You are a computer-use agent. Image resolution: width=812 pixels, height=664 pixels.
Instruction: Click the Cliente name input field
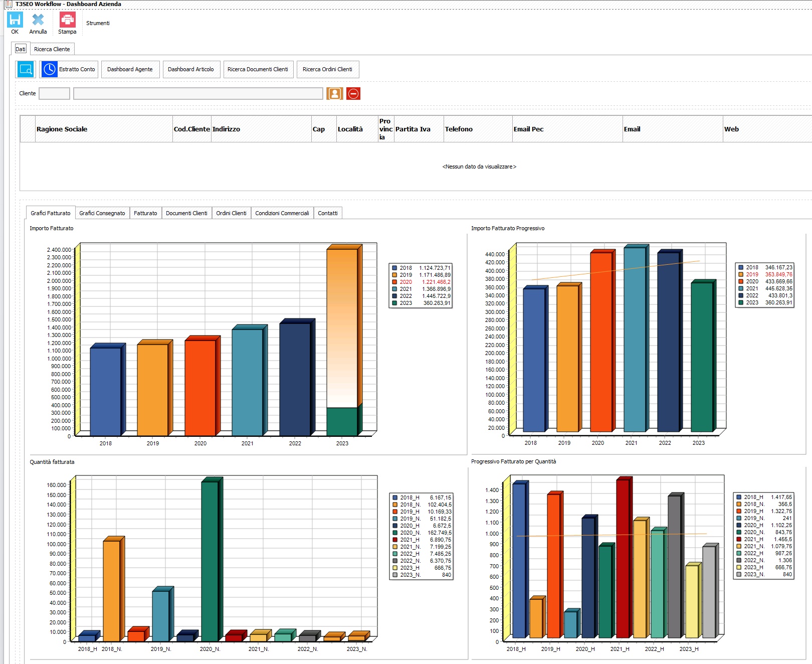pyautogui.click(x=198, y=93)
